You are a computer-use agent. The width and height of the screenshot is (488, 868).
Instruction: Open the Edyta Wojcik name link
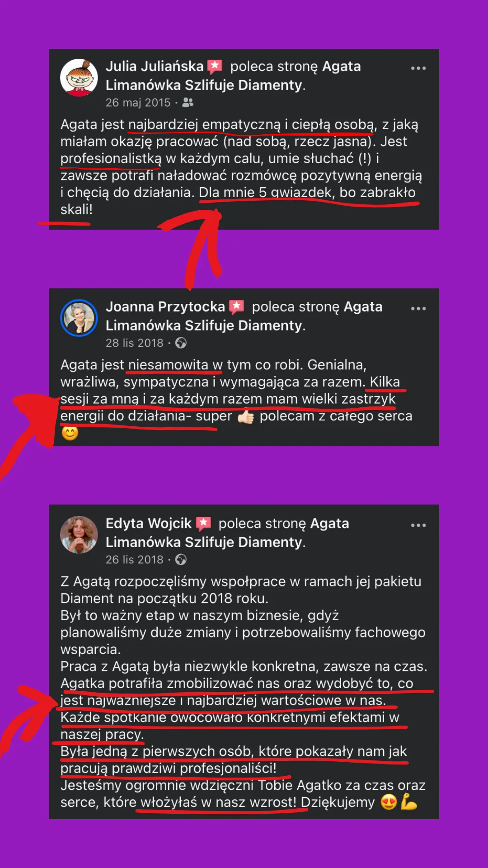pos(149,524)
